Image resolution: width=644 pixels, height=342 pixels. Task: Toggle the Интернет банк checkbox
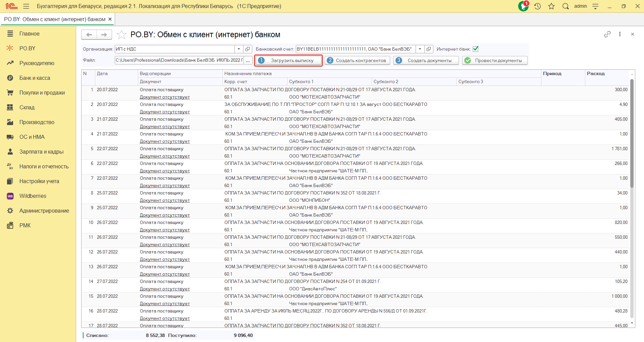(475, 49)
